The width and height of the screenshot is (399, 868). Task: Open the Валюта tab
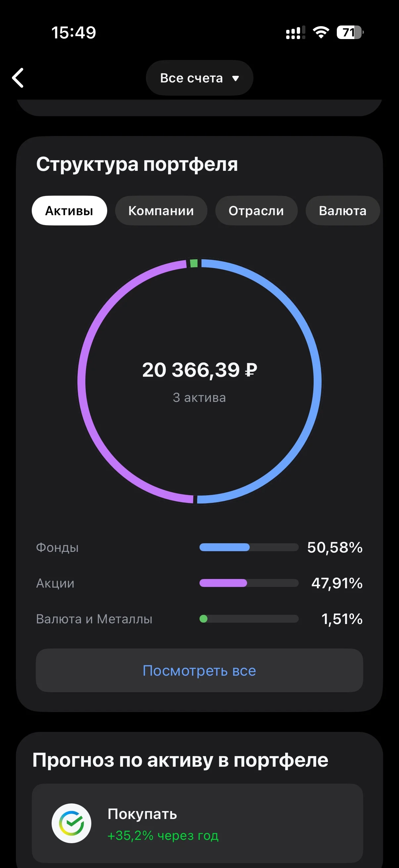click(342, 211)
